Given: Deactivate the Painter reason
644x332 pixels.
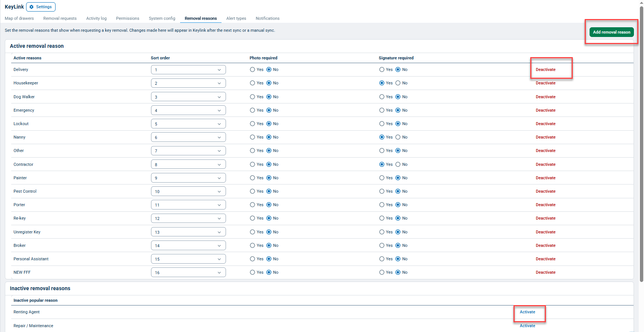Looking at the screenshot, I should pyautogui.click(x=546, y=178).
